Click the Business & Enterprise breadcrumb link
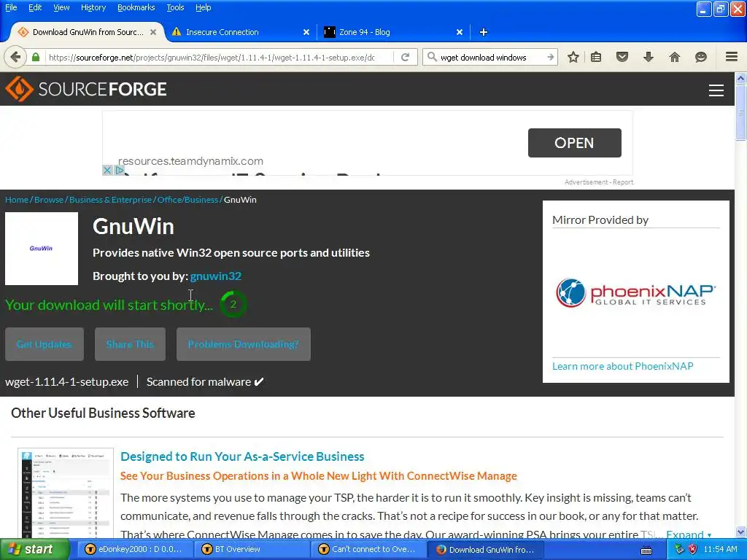The image size is (747, 560). pos(111,200)
